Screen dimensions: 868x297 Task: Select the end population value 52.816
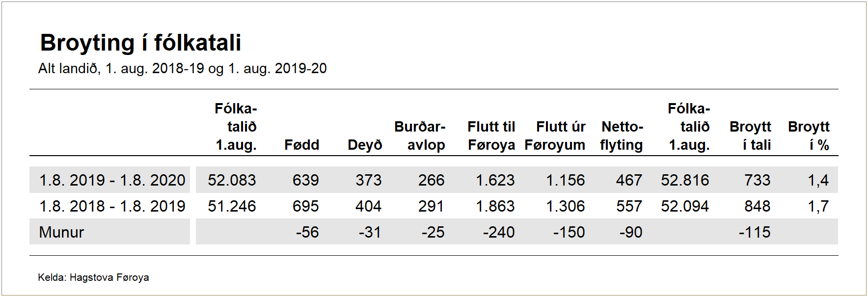click(x=685, y=180)
